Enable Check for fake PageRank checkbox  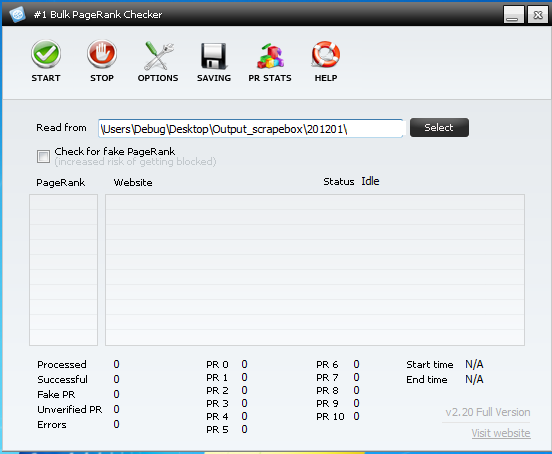click(x=43, y=156)
